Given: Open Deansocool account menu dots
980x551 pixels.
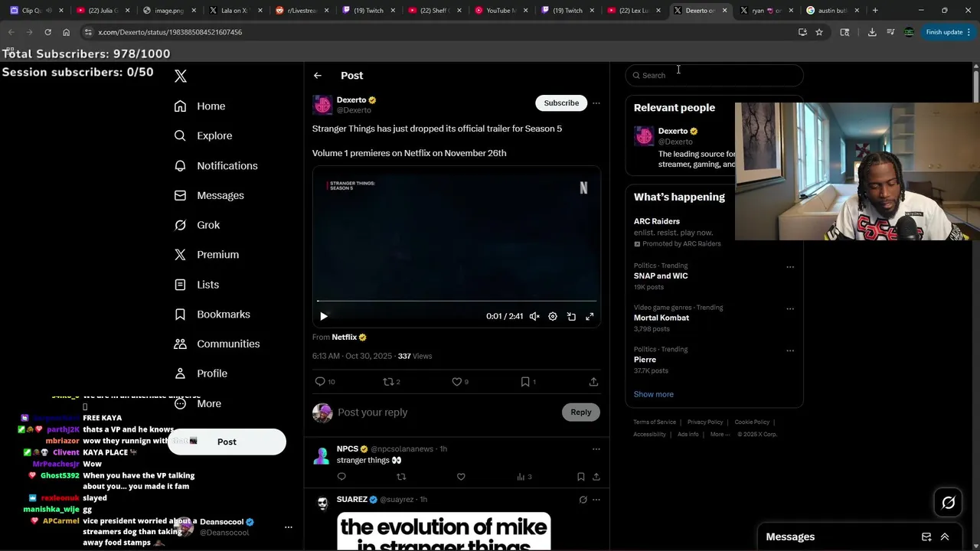Looking at the screenshot, I should coord(289,527).
